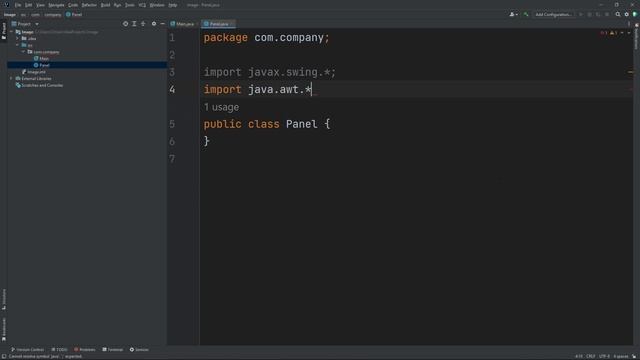Select Panel.java editor tab

click(x=219, y=24)
